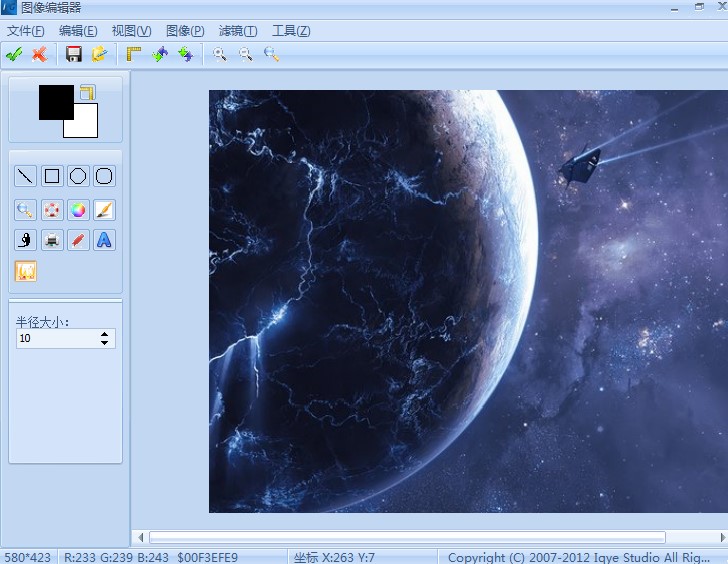Open the 图像(P) image menu
Image resolution: width=728 pixels, height=564 pixels.
tap(184, 31)
